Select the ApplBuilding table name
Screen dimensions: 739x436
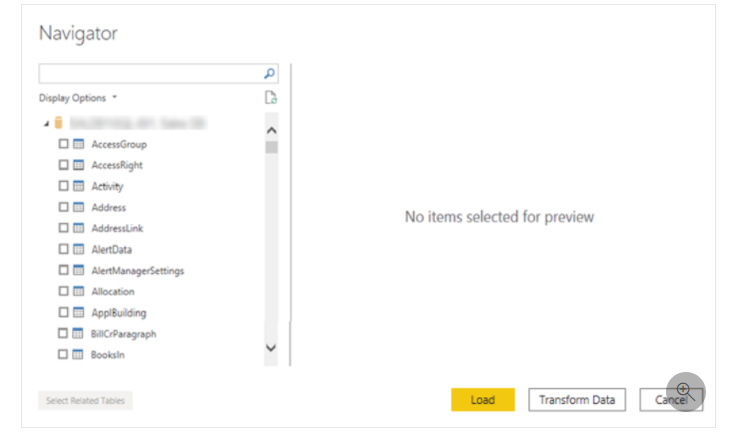click(119, 313)
